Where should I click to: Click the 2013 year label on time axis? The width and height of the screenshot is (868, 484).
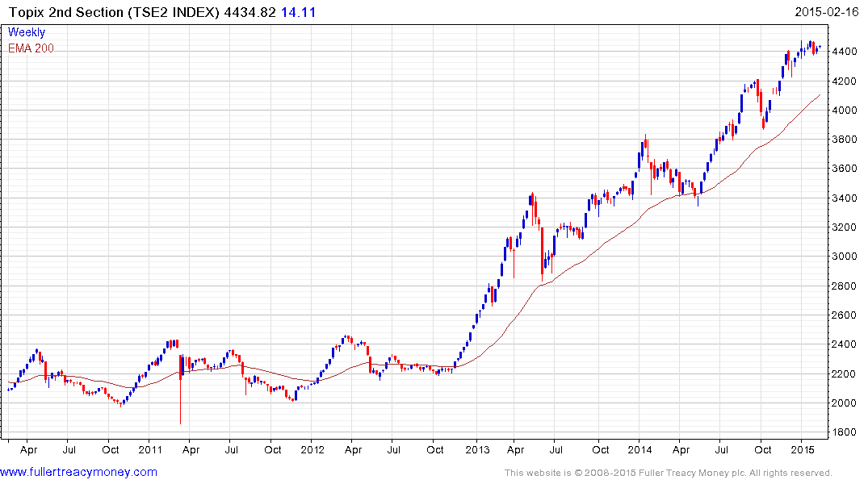click(477, 449)
